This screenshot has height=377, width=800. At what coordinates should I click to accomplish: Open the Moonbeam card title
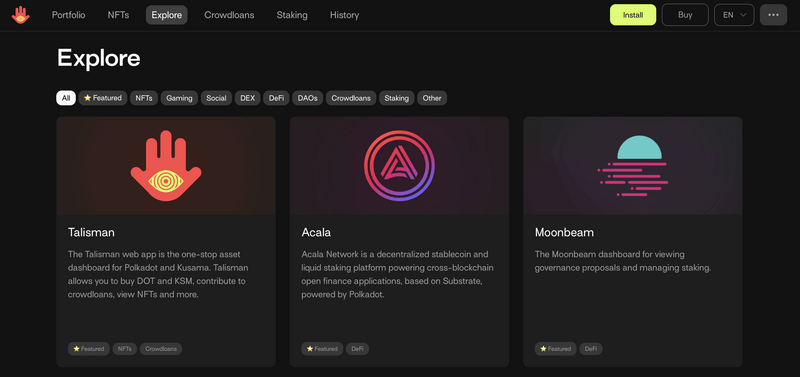[x=564, y=233]
